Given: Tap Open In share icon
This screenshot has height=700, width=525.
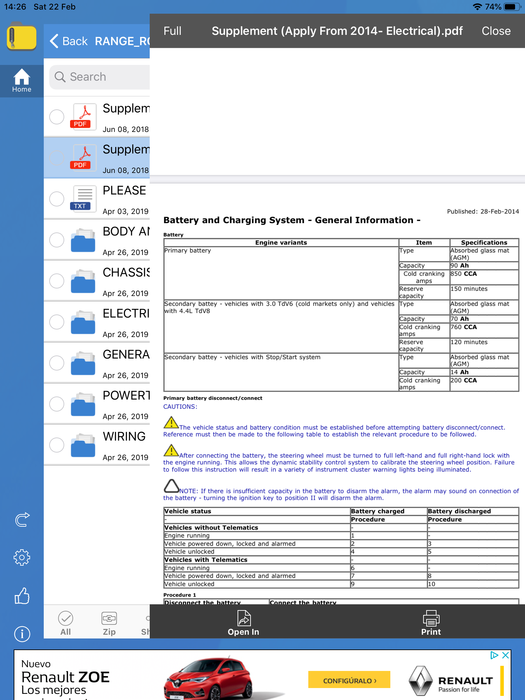Looking at the screenshot, I should click(x=243, y=623).
